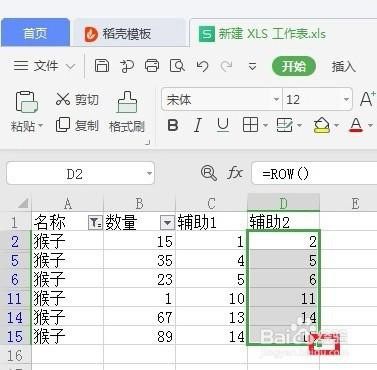
Task: Apply cell borders icon
Action: (x=250, y=125)
